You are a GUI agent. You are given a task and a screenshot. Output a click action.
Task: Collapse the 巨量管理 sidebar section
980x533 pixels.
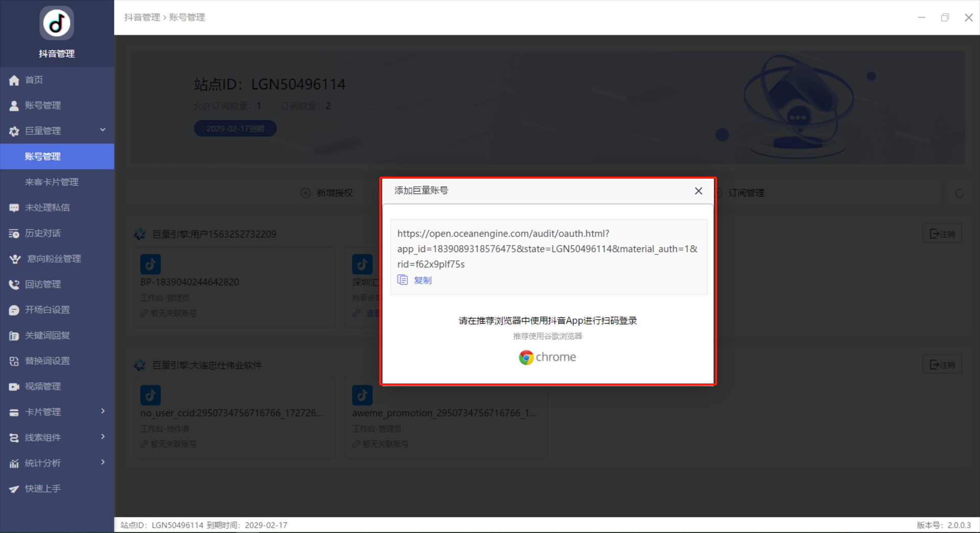[x=103, y=130]
